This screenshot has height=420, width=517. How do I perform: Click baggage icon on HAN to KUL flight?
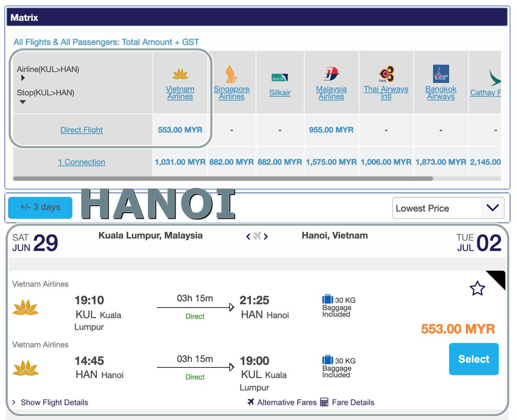pyautogui.click(x=327, y=360)
